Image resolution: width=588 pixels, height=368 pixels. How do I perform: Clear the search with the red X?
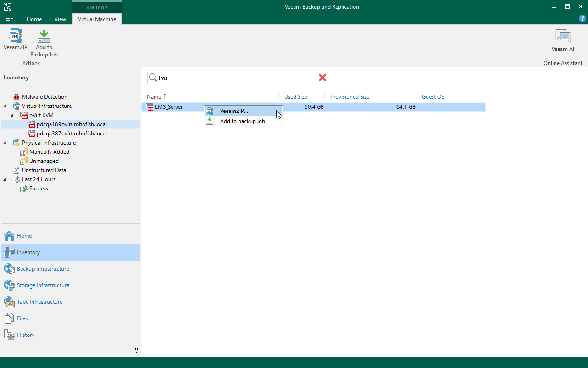coord(322,78)
